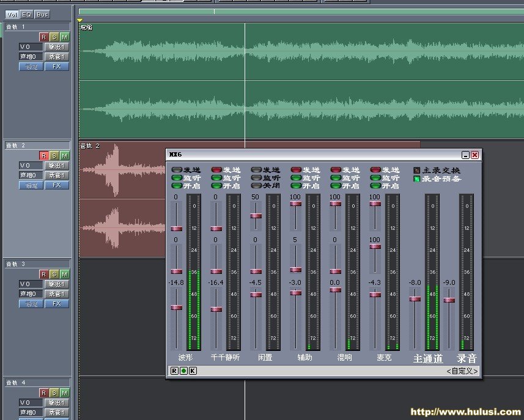The height and width of the screenshot is (420, 524).
Task: Open the <自定义> preset menu in MX6
Action: point(462,371)
